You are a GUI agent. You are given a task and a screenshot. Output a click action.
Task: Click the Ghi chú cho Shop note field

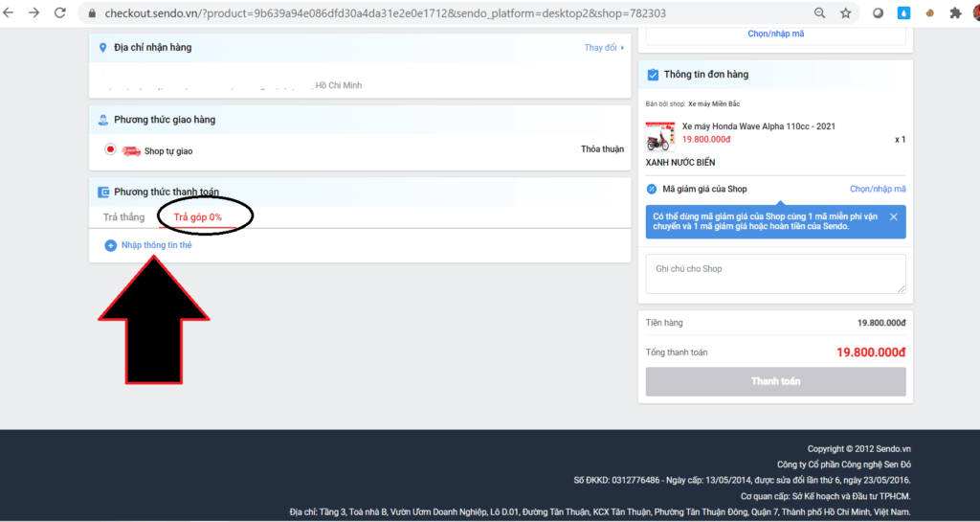pos(775,274)
